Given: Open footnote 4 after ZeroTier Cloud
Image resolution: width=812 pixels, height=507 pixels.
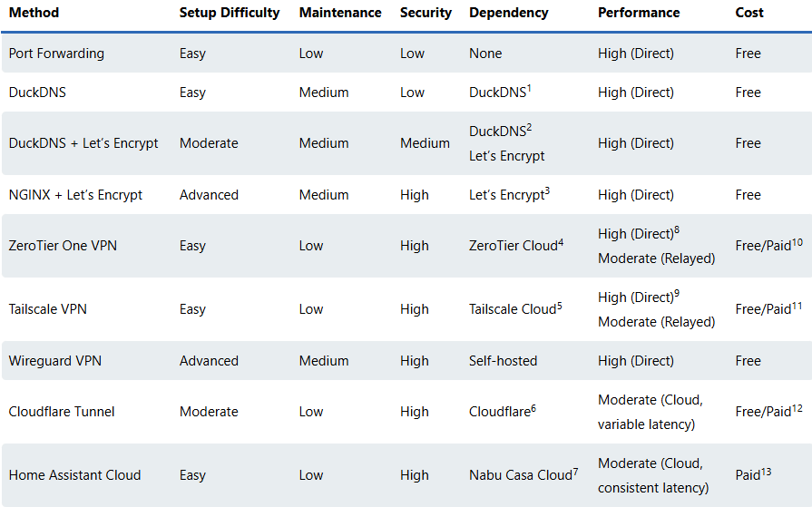Looking at the screenshot, I should pyautogui.click(x=562, y=241).
